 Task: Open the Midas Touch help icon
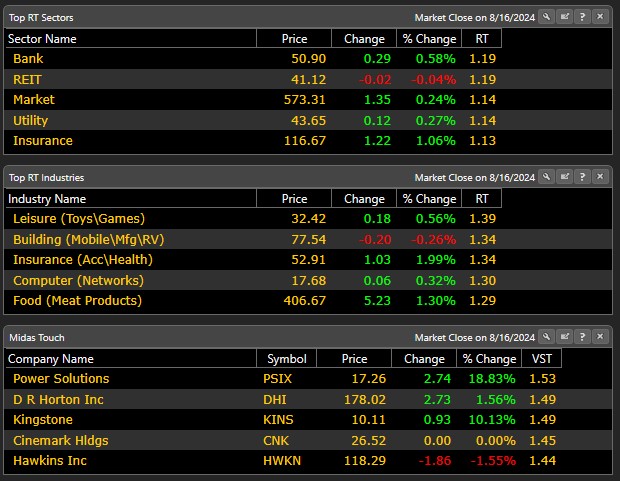[x=582, y=337]
